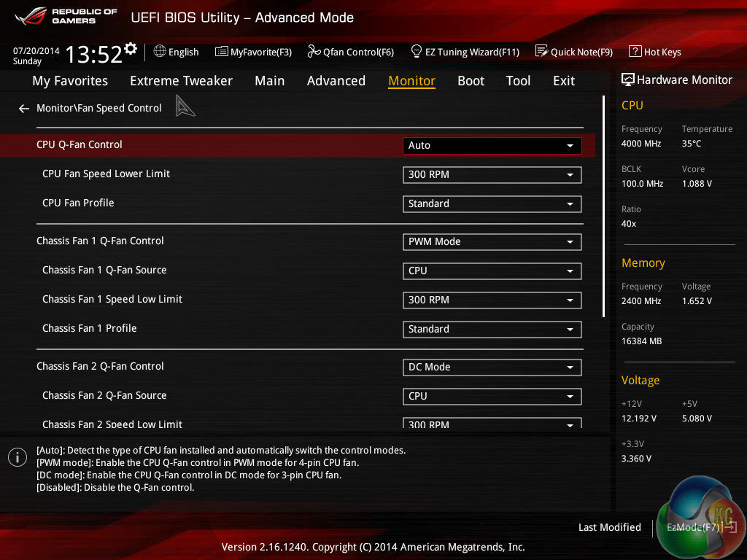Open Chassis Fan 1 Q-Fan Source dropdown
This screenshot has height=560, width=747.
pos(492,271)
